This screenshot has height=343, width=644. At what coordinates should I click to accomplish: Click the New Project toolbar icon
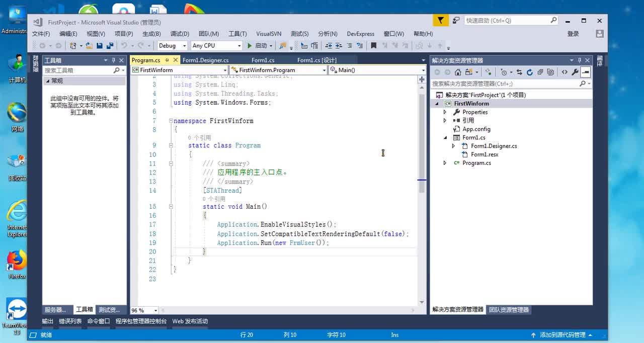[73, 46]
